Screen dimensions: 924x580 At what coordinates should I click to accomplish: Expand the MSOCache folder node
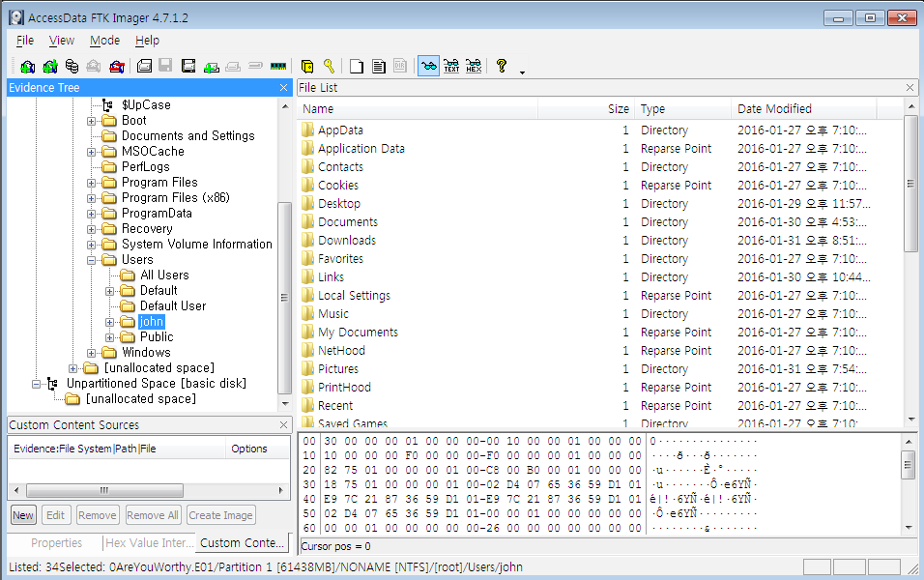tap(92, 152)
